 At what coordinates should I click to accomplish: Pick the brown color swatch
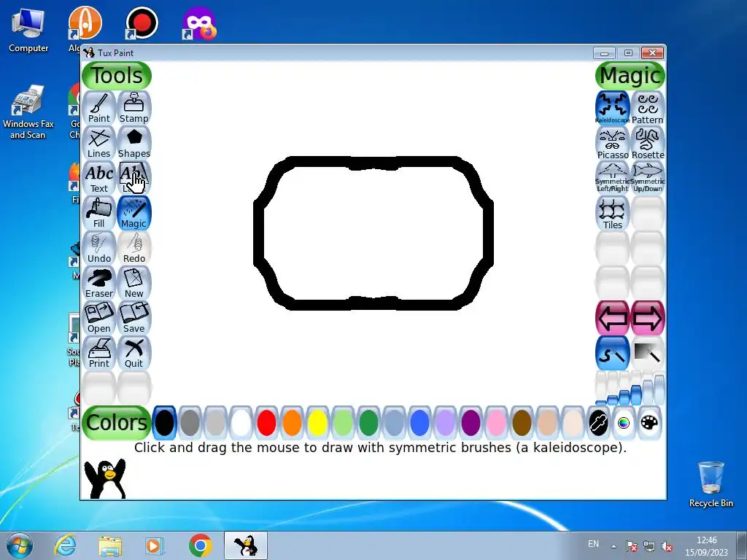[x=522, y=423]
